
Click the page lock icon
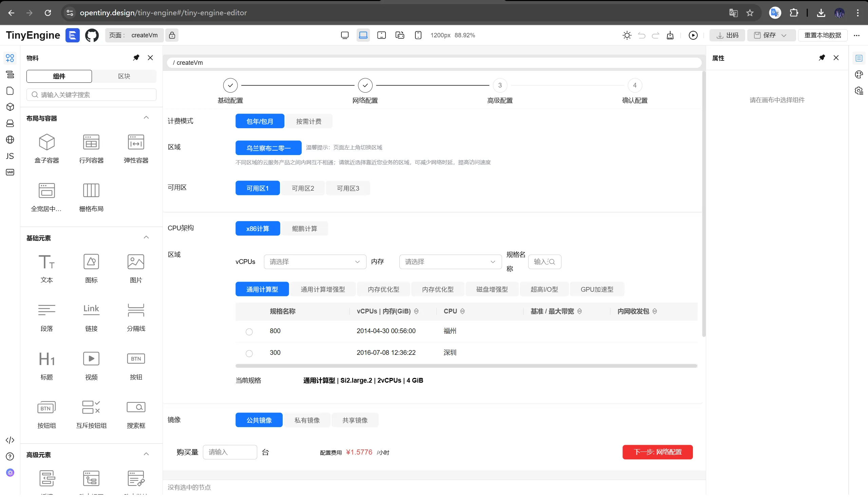click(x=172, y=35)
